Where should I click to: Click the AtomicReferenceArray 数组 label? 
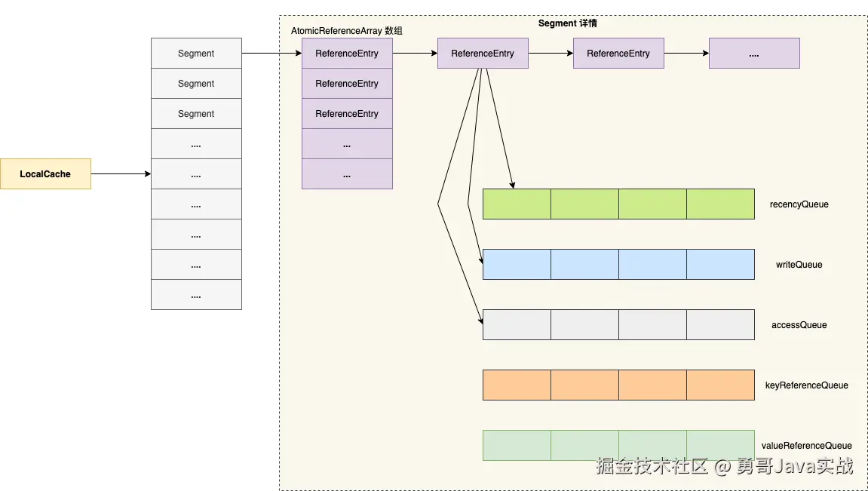click(347, 31)
